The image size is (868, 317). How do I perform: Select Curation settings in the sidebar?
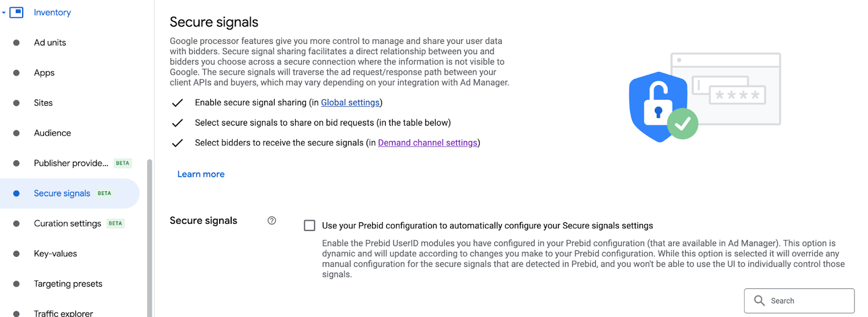(68, 223)
